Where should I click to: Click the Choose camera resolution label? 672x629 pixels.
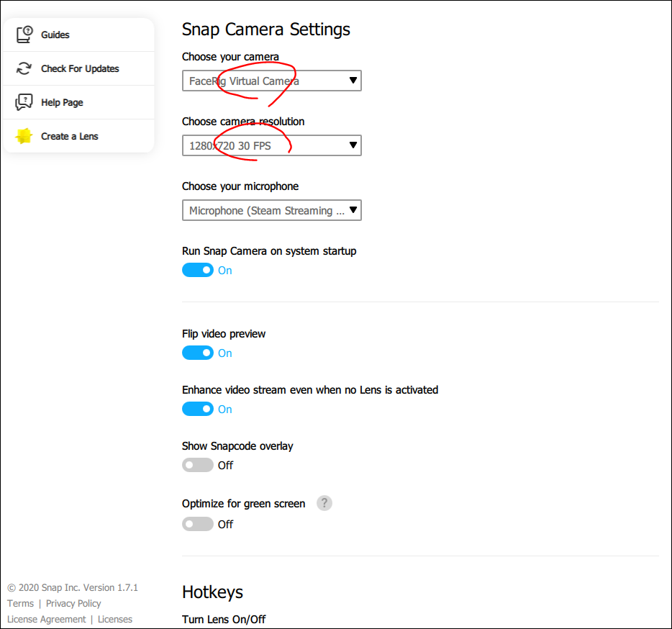pyautogui.click(x=243, y=122)
